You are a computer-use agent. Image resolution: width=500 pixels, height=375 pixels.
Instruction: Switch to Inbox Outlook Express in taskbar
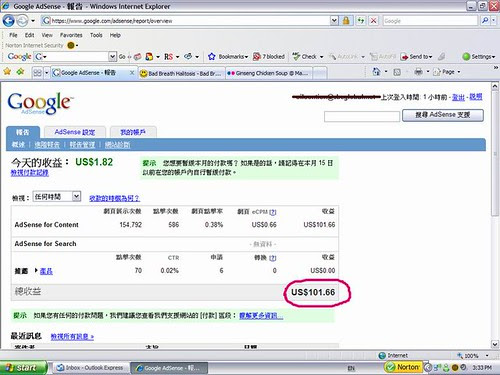click(90, 368)
